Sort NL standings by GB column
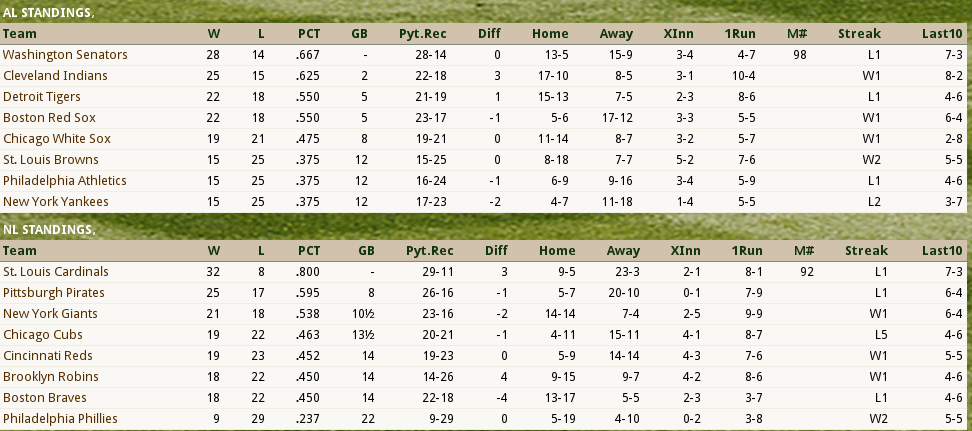 367,250
